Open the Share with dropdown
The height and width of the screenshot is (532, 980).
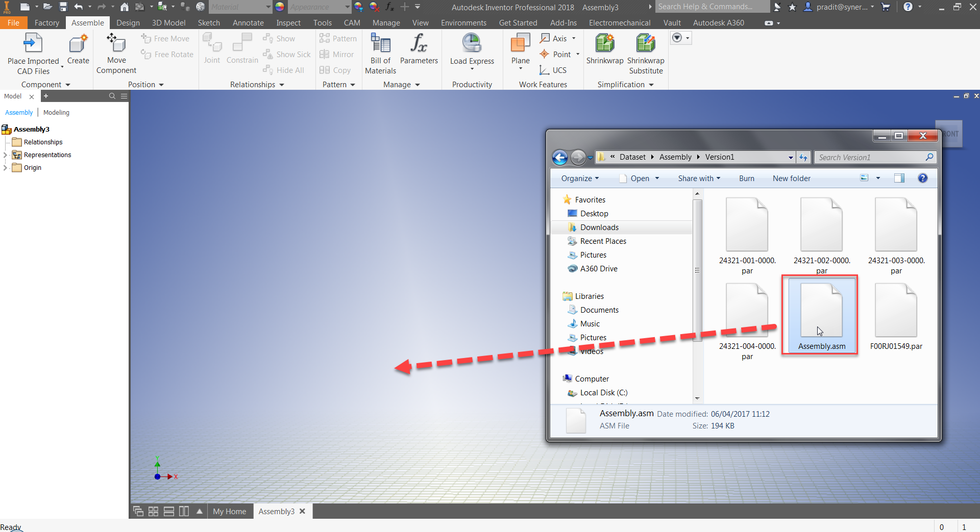(699, 178)
